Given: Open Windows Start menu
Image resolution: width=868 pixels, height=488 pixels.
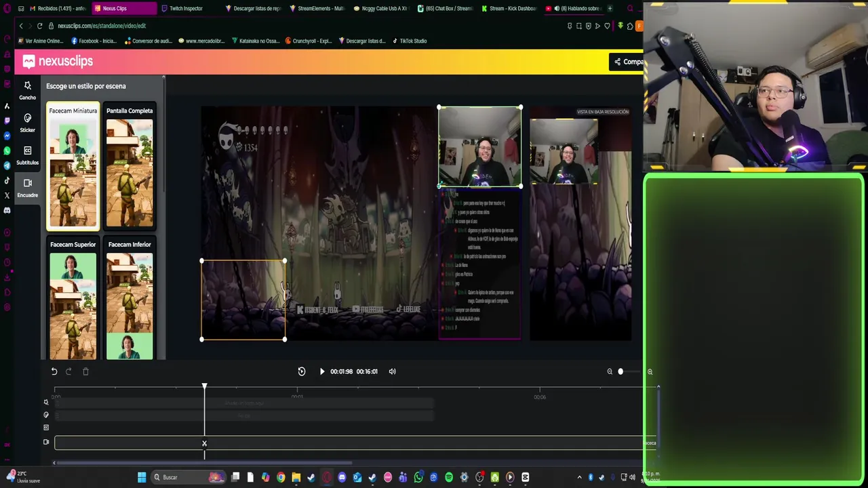Looking at the screenshot, I should pyautogui.click(x=142, y=477).
